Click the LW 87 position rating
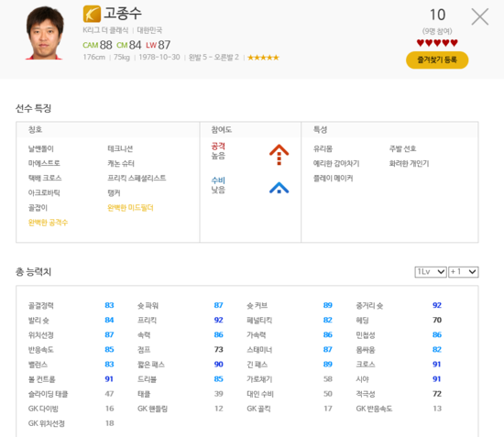Viewport: 504px width, 437px height. pyautogui.click(x=159, y=45)
